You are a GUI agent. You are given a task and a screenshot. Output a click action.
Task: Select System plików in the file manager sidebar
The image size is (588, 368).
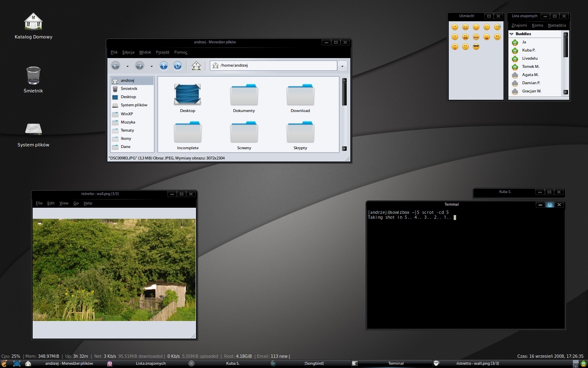(x=132, y=105)
